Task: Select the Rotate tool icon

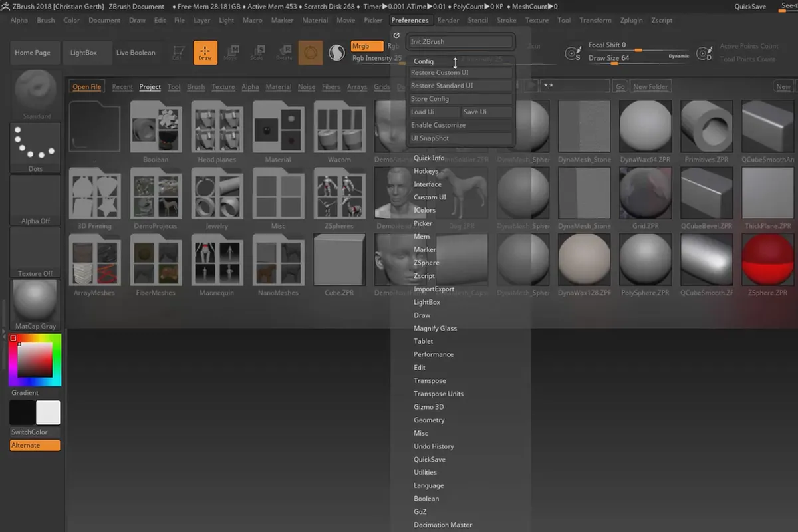Action: pyautogui.click(x=285, y=53)
